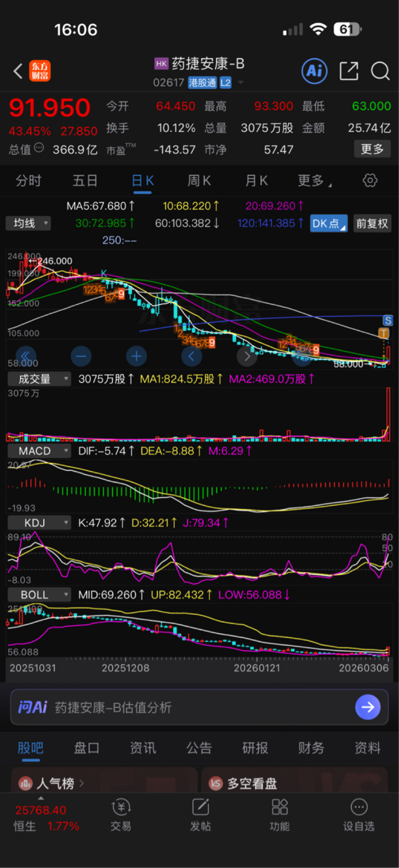
Task: Switch to 分时 chart tab
Action: (x=29, y=180)
